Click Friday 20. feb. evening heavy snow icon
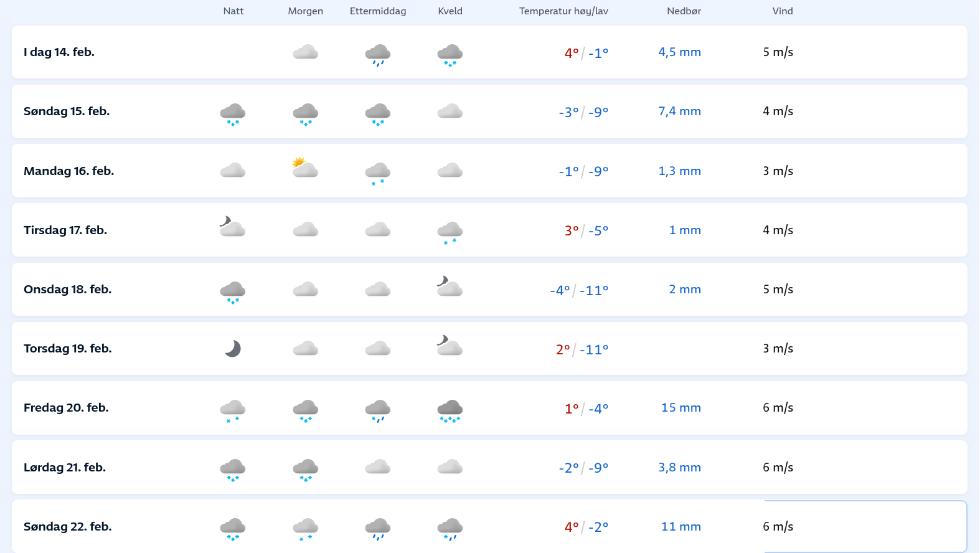Image resolution: width=980 pixels, height=553 pixels. [x=450, y=410]
